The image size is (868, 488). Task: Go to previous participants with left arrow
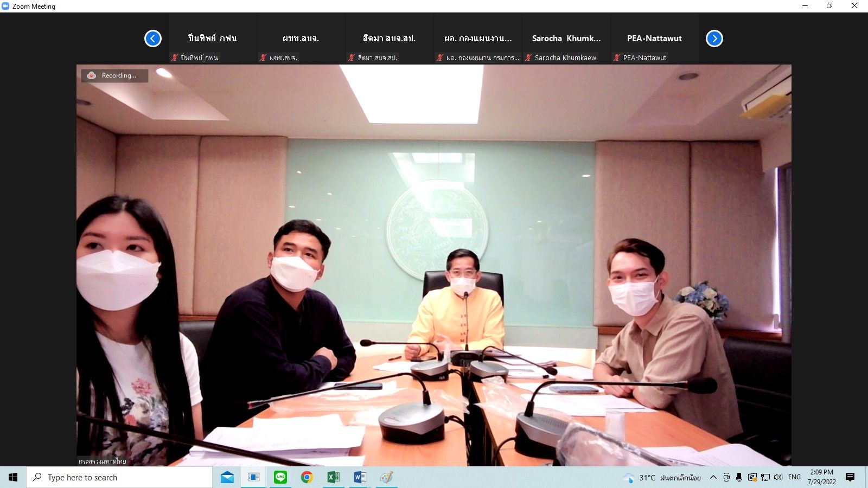click(153, 38)
